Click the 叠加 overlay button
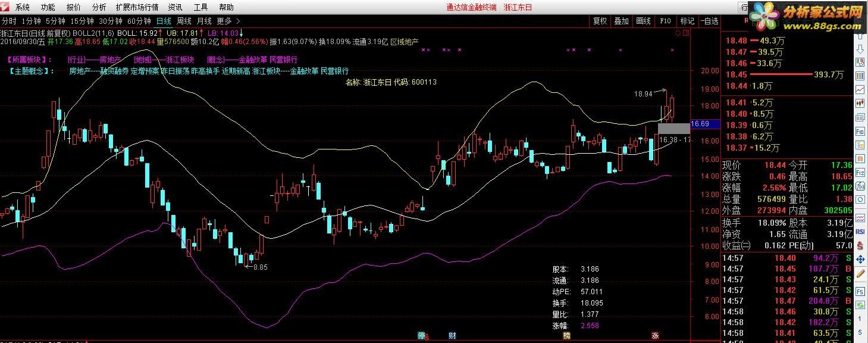Screen dimensions: 868x343 622,21
